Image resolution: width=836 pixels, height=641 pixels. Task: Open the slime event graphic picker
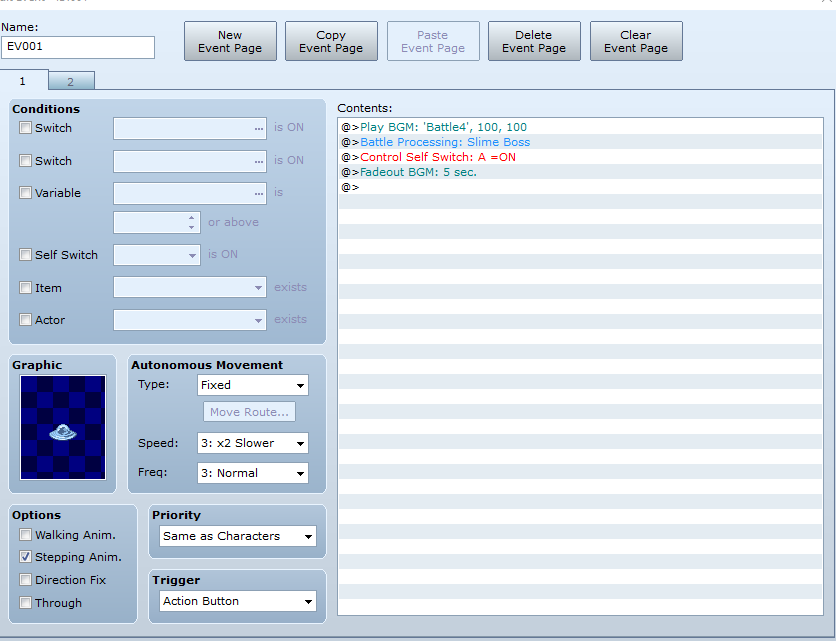[63, 427]
